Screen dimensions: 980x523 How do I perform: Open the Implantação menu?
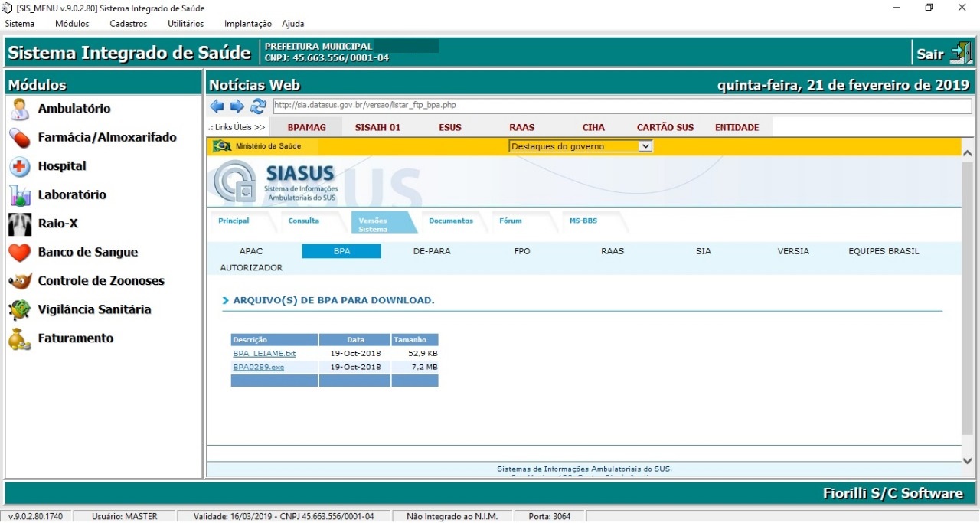click(248, 24)
